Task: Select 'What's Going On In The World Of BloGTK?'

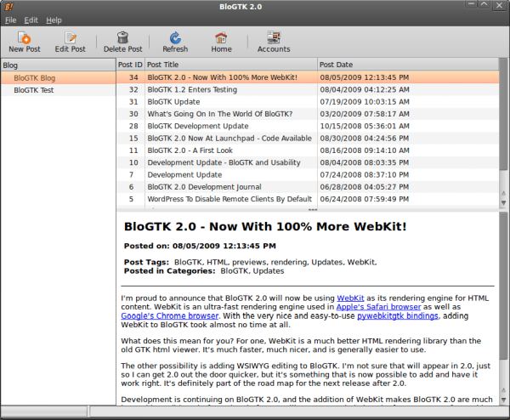Action: point(308,114)
